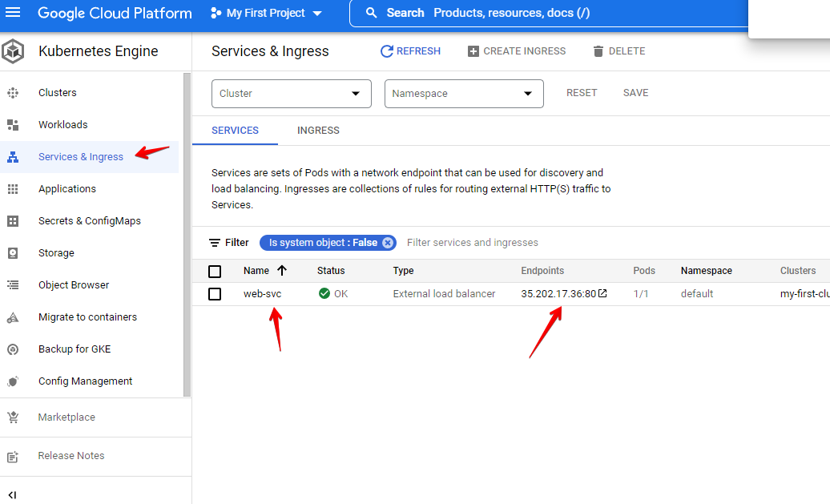Click the Services & Ingress sidebar icon

(13, 157)
